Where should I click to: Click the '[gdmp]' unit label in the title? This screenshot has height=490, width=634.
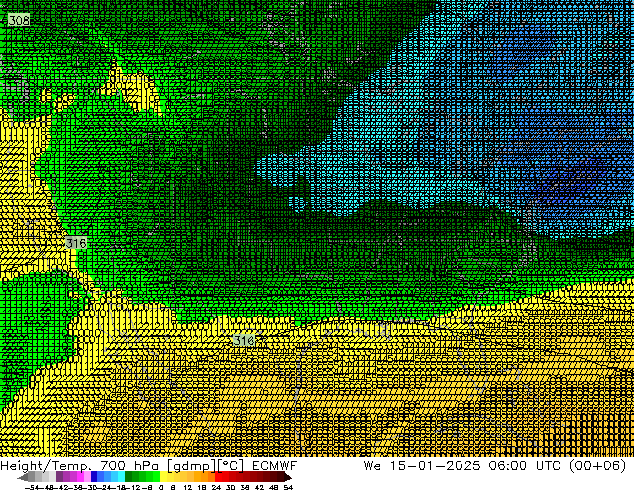point(191,466)
